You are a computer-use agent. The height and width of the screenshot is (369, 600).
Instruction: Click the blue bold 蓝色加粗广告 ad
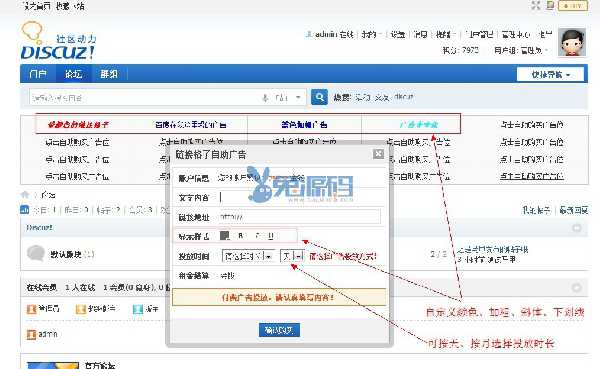pos(304,124)
